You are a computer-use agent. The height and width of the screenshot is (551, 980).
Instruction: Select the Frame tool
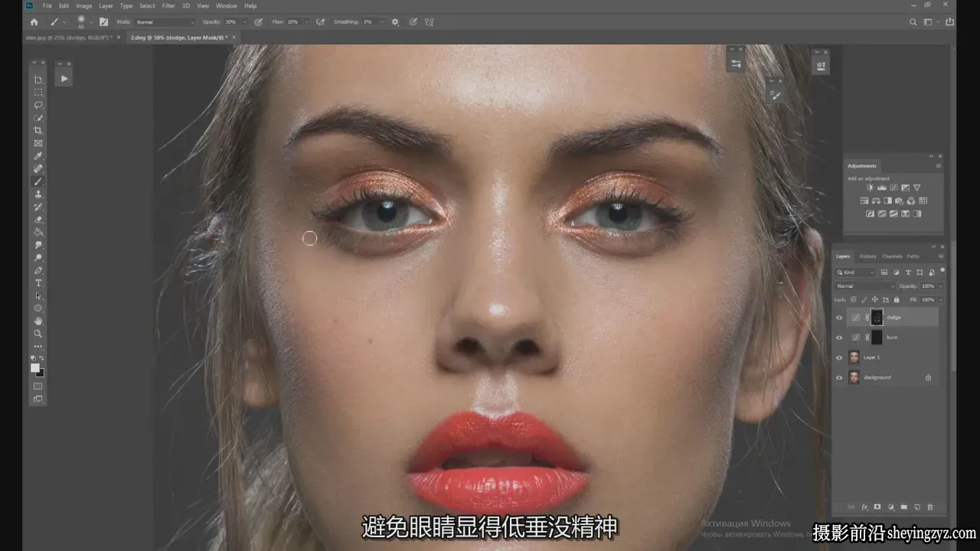[x=38, y=143]
